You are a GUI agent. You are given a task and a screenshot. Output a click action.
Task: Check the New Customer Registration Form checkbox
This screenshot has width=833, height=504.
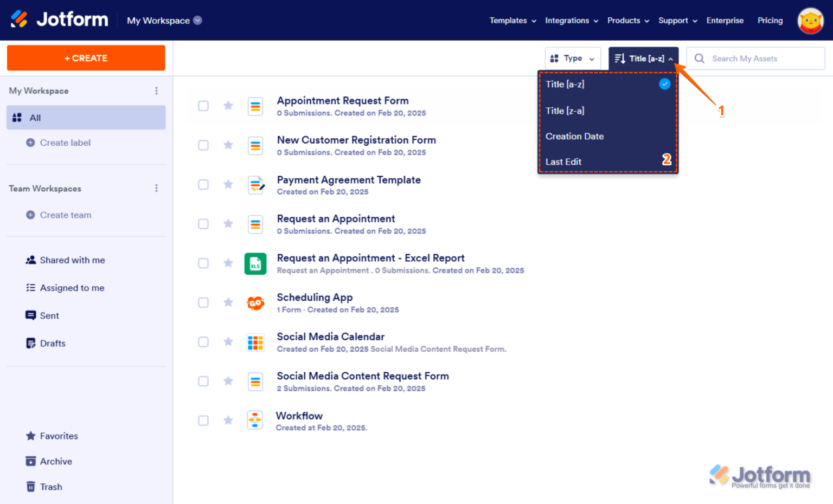(x=203, y=145)
